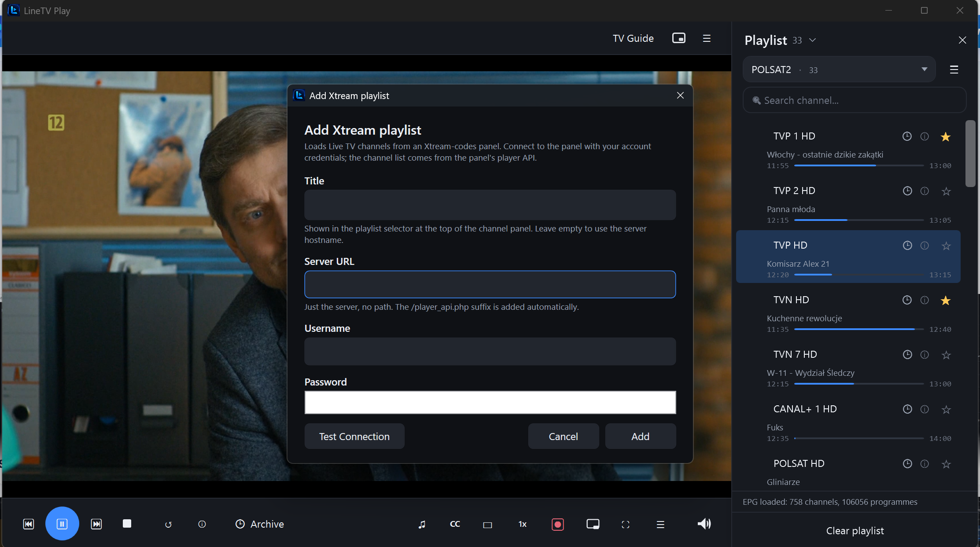980x547 pixels.
Task: Open audio track selection music note icon
Action: click(422, 524)
